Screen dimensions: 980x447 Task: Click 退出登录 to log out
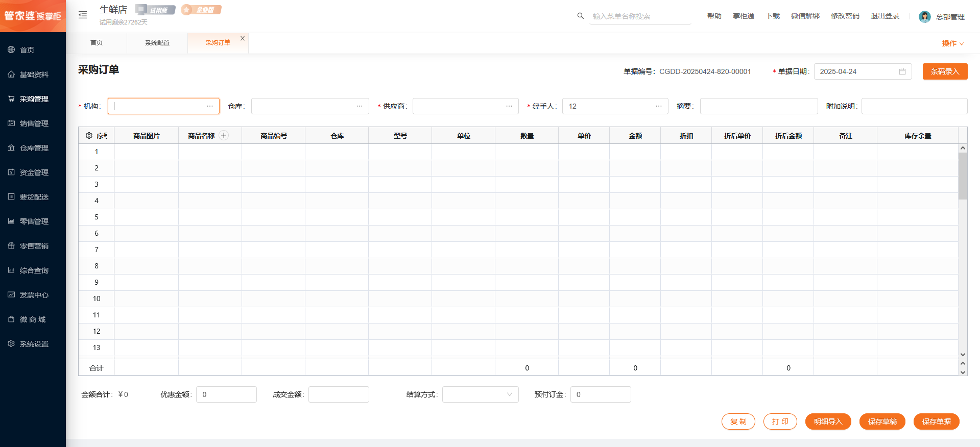[x=885, y=16]
